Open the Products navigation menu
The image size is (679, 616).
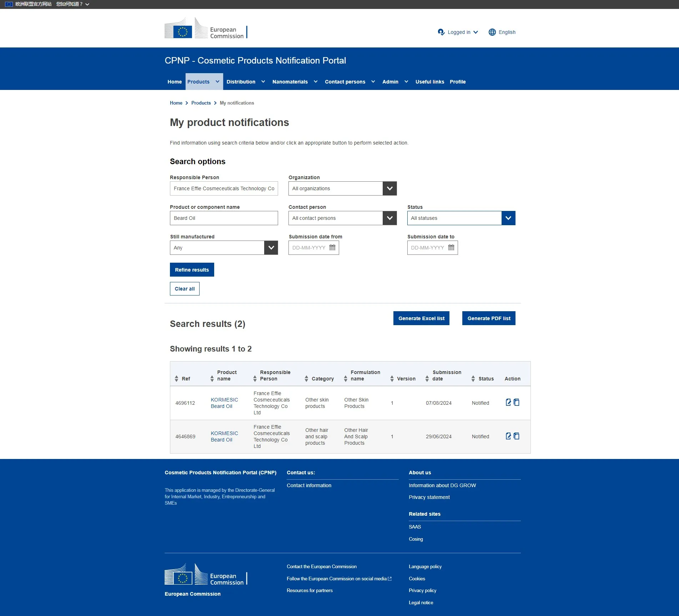coord(204,82)
